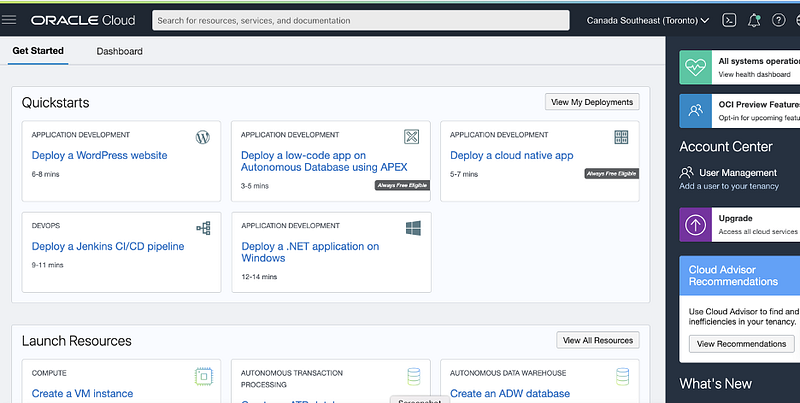Viewport: 800px width, 403px height.
Task: Click the Always Free Eligible badge on cloud native card
Action: 611,174
